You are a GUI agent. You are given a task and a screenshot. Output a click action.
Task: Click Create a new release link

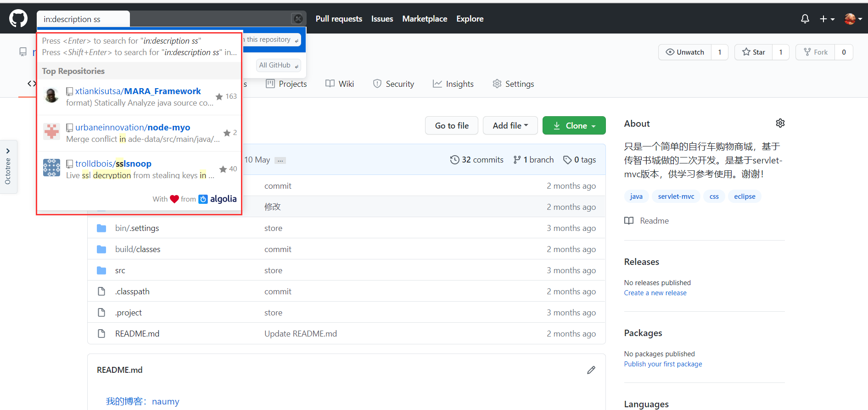tap(655, 293)
